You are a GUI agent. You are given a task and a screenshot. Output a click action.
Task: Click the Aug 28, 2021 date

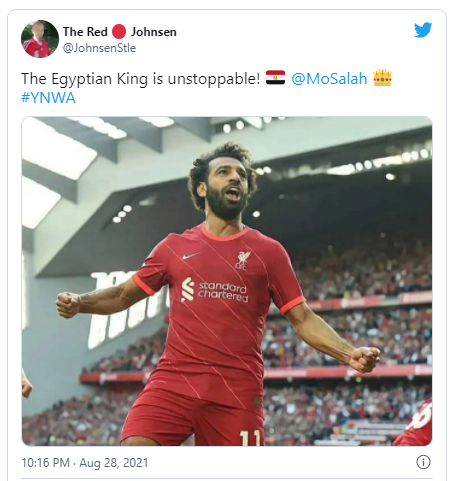point(114,463)
